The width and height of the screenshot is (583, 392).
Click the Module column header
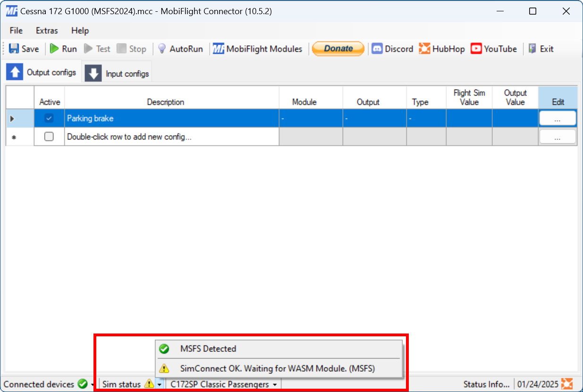311,98
